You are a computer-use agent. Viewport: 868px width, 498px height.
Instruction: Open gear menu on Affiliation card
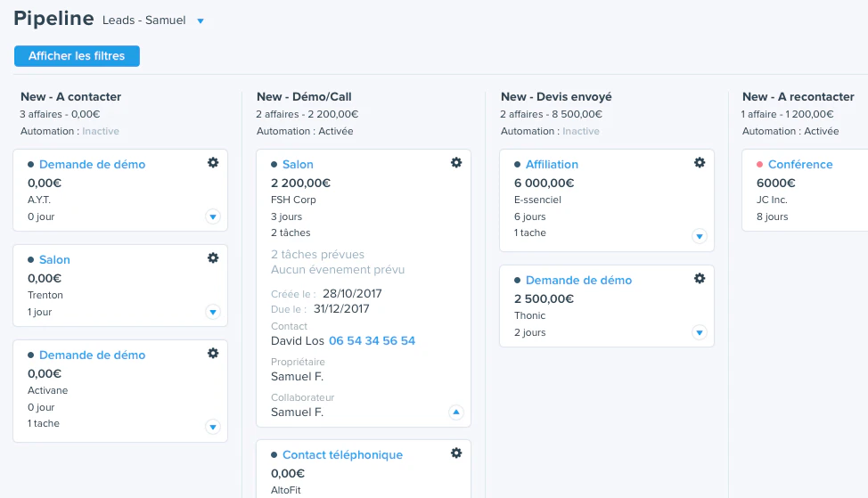tap(700, 163)
